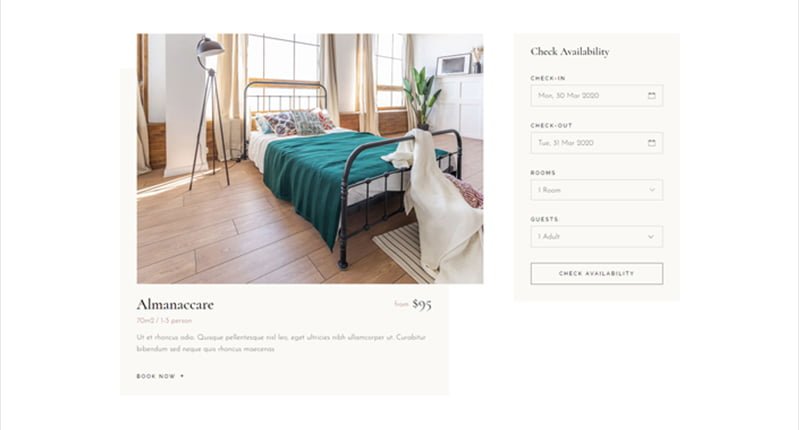The height and width of the screenshot is (430, 800).
Task: Click the Guests field label
Action: coord(544,219)
